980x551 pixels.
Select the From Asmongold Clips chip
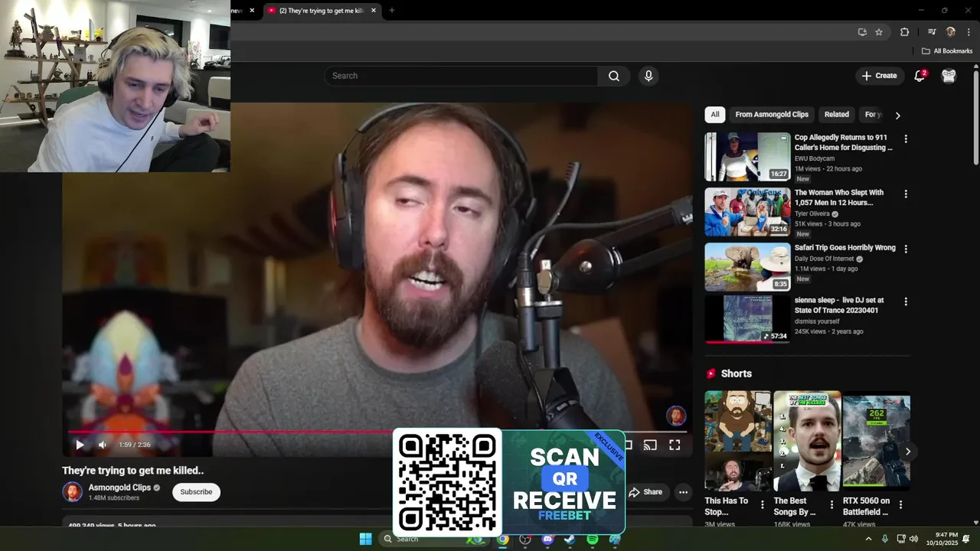click(x=772, y=115)
